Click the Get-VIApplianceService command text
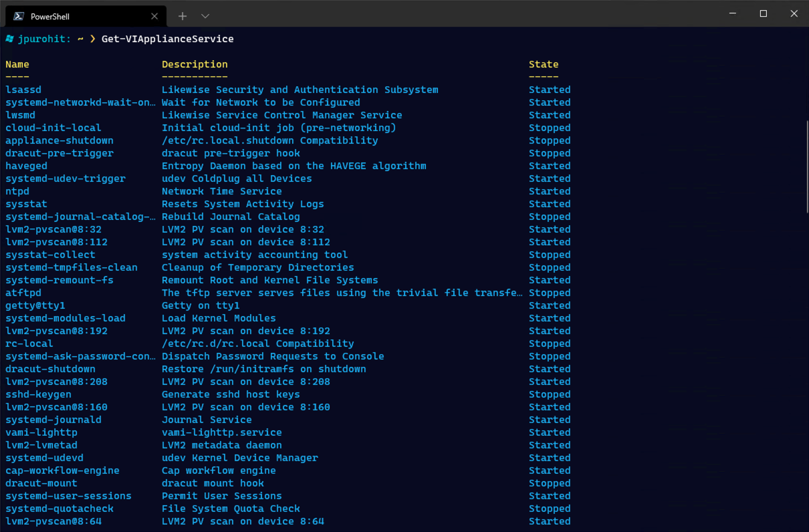This screenshot has height=532, width=809. click(168, 39)
